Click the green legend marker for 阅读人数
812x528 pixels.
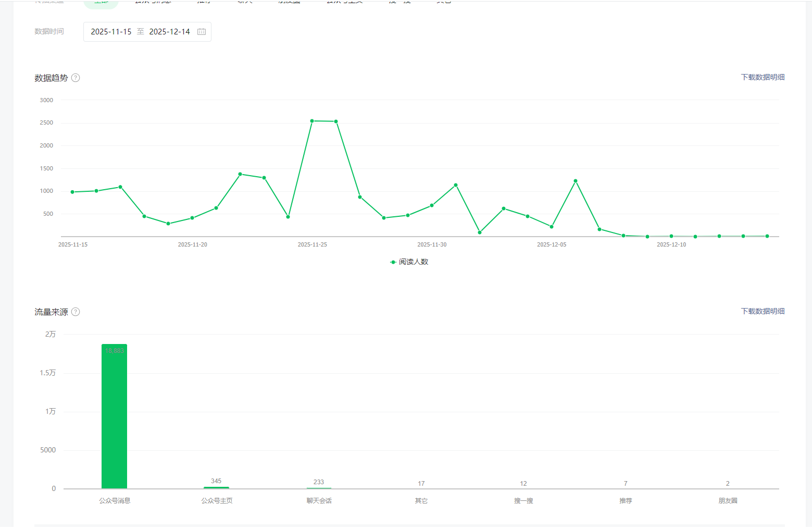tap(393, 262)
